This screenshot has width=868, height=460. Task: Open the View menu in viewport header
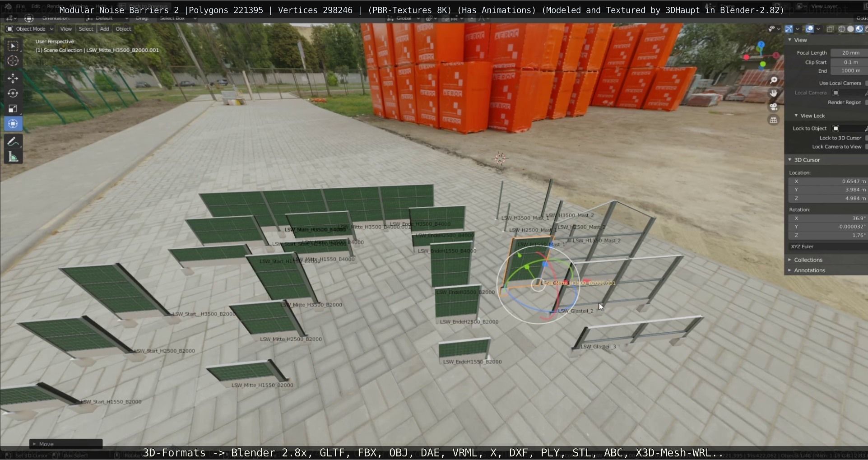(x=66, y=29)
